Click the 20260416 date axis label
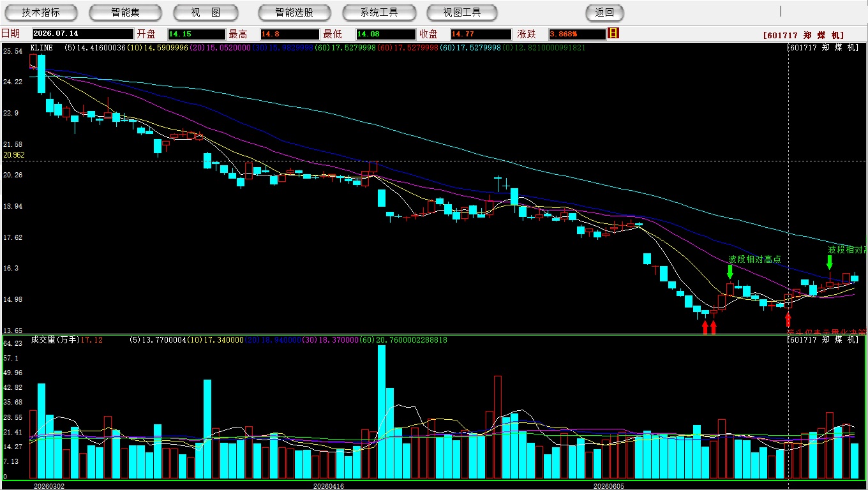This screenshot has height=490, width=868. 329,486
